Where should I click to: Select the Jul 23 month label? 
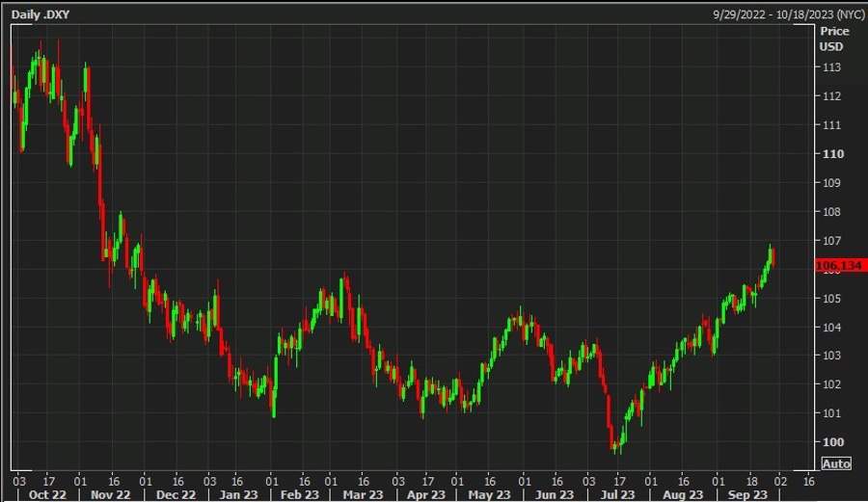617,494
